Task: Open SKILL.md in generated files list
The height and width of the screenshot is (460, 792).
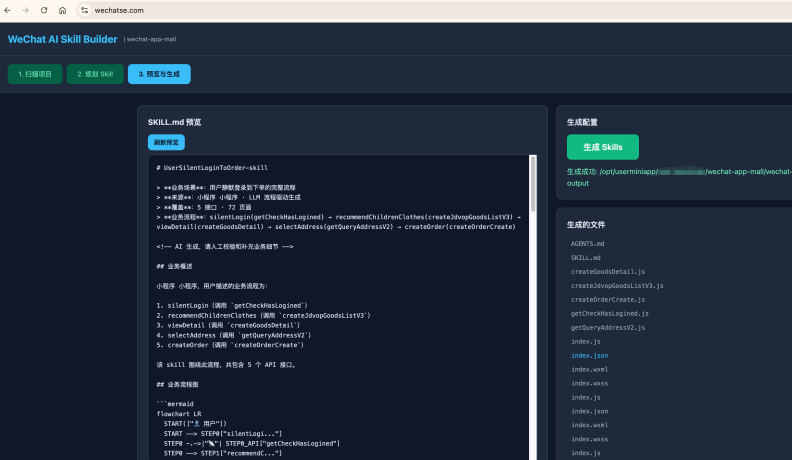Action: pos(586,258)
